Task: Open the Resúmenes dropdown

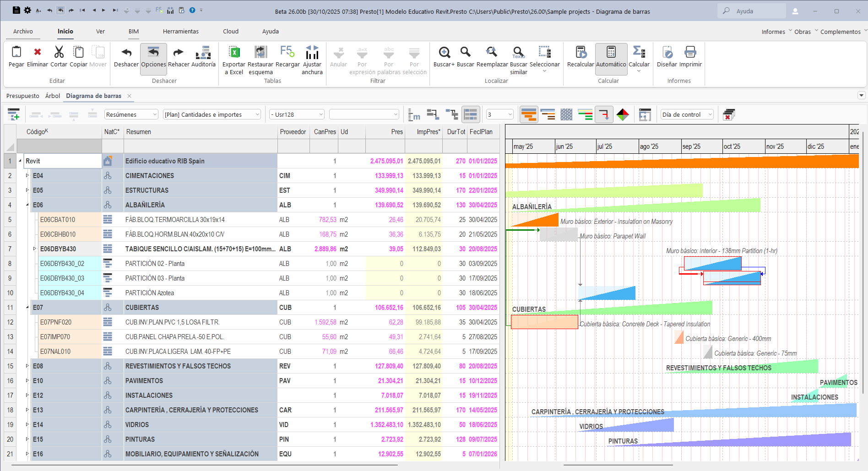Action: coord(131,114)
